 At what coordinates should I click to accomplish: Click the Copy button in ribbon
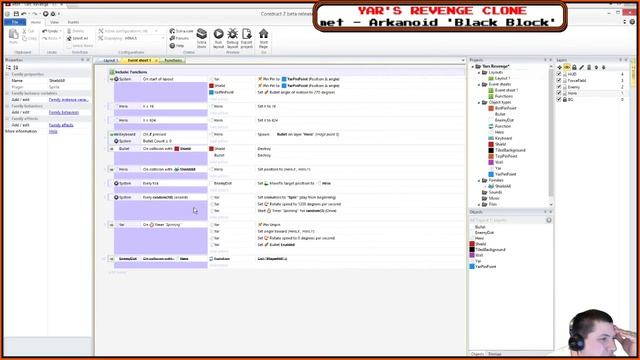[29, 38]
